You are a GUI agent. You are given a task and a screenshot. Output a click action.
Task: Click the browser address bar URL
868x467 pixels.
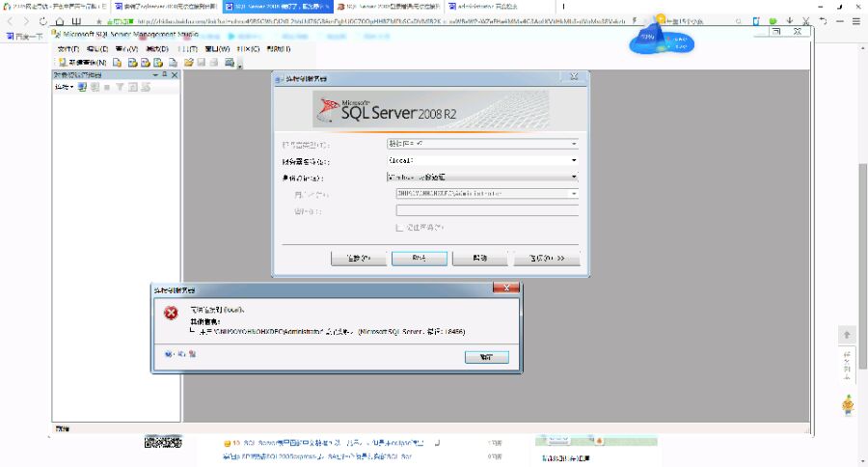click(x=381, y=21)
